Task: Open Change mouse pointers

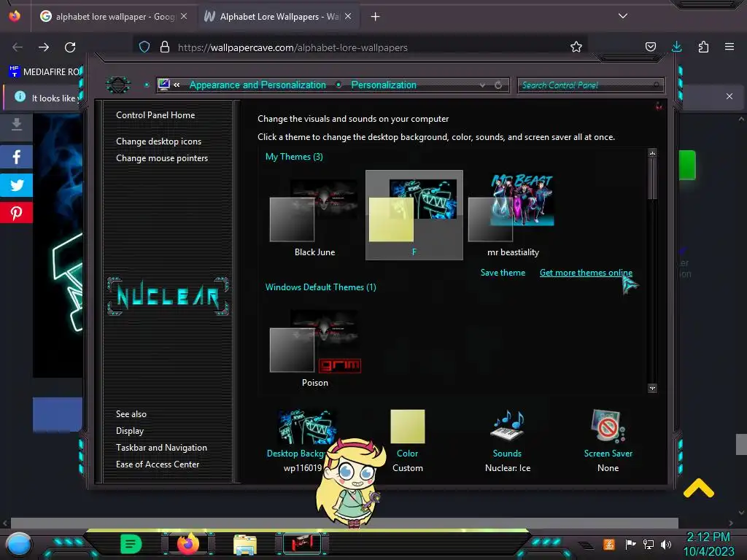Action: click(x=162, y=158)
